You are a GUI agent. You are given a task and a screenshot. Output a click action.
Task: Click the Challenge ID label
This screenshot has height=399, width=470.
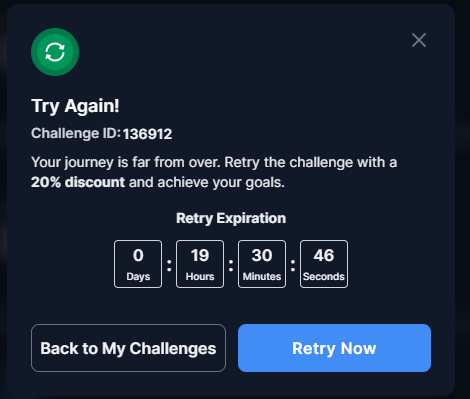click(x=76, y=133)
